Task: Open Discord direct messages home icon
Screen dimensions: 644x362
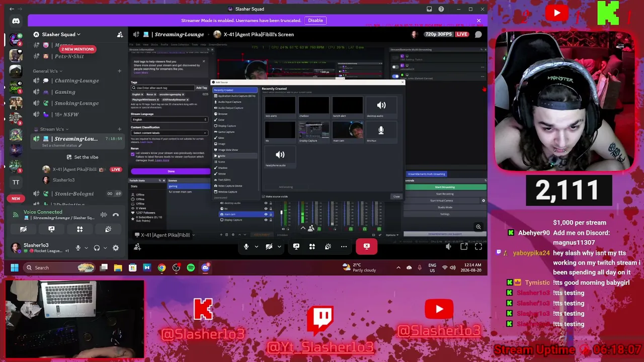Action: click(x=16, y=21)
